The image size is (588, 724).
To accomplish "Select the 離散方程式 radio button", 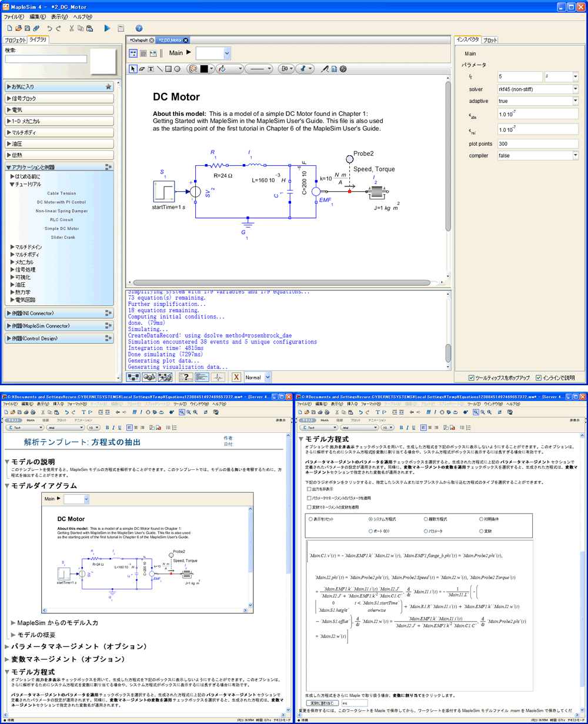I will click(x=426, y=519).
